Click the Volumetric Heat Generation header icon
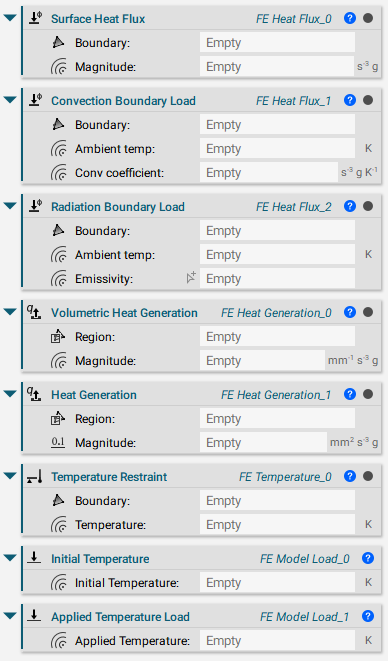The width and height of the screenshot is (388, 661). pos(34,312)
